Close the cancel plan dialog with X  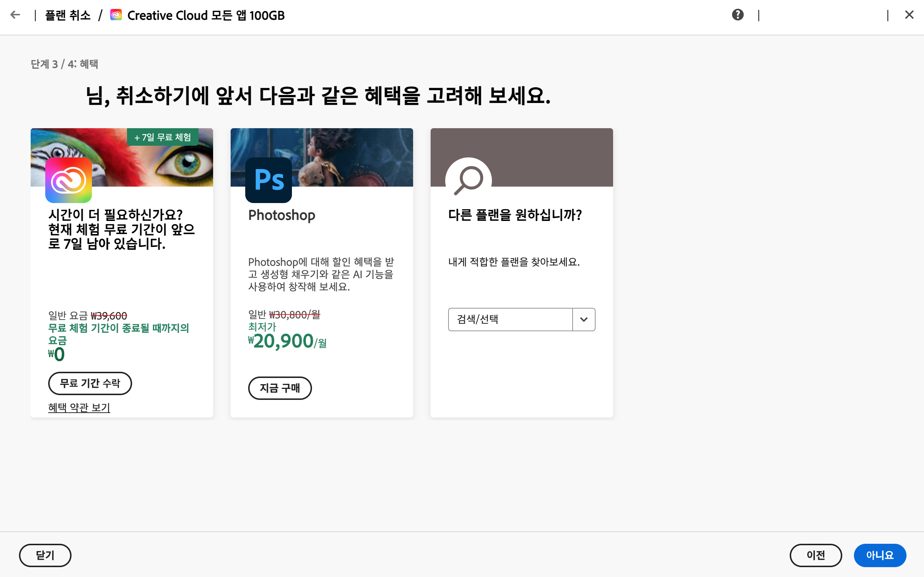point(909,15)
